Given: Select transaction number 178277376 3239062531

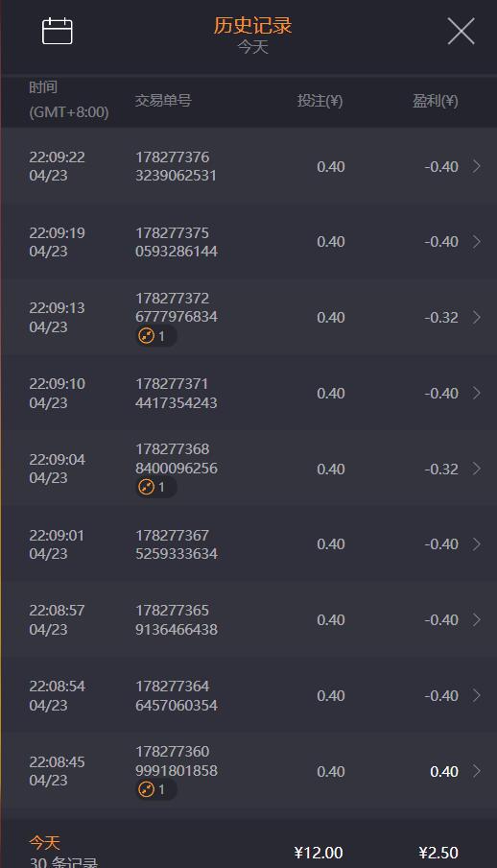Looking at the screenshot, I should (176, 166).
